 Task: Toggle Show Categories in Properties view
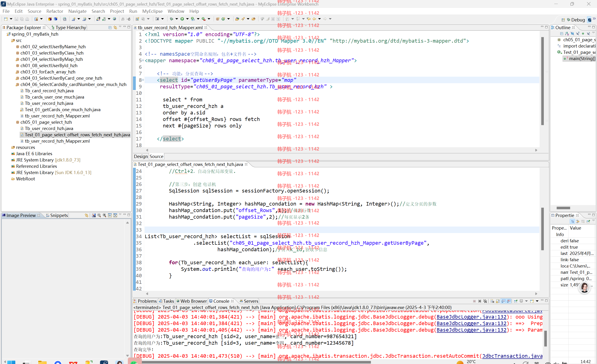[x=573, y=221]
